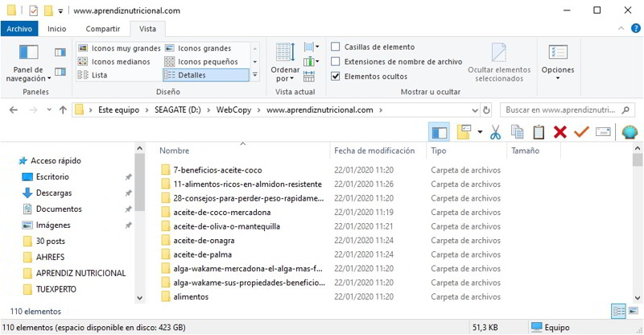The height and width of the screenshot is (335, 644).
Task: Sort by Fecha de modificación column
Action: click(374, 151)
